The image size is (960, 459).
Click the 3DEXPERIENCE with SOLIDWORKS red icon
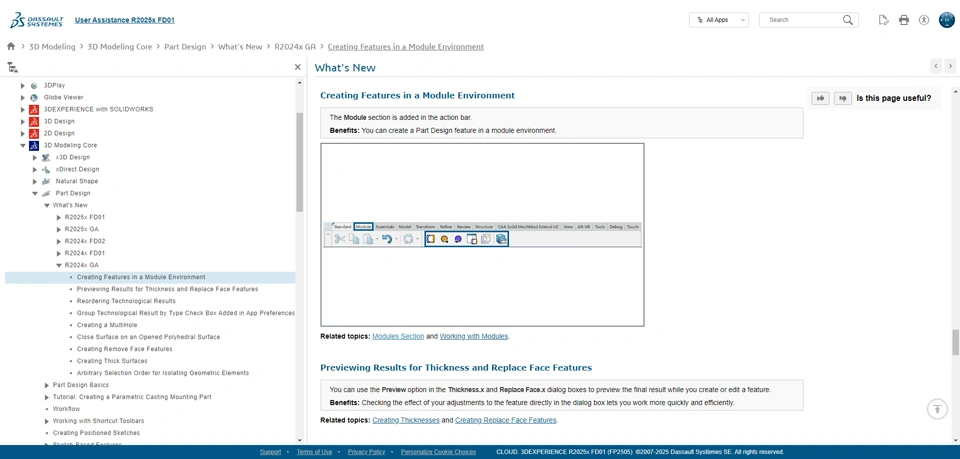click(34, 110)
